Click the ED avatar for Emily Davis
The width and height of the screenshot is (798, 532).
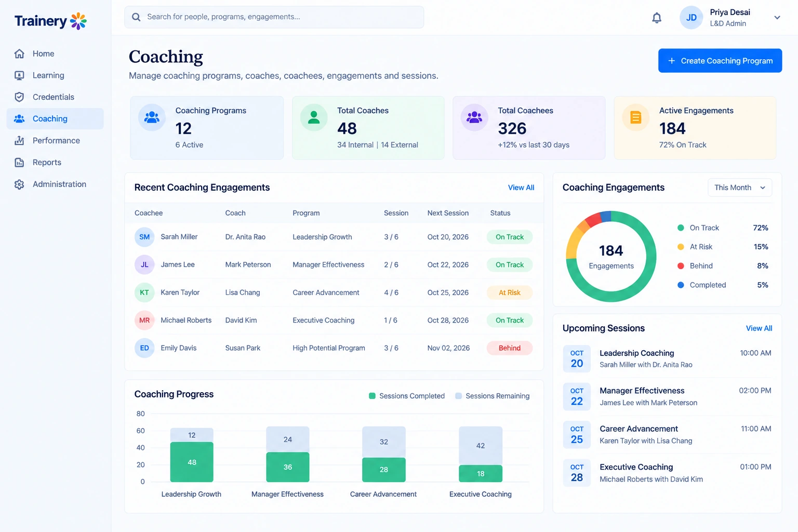pos(144,348)
